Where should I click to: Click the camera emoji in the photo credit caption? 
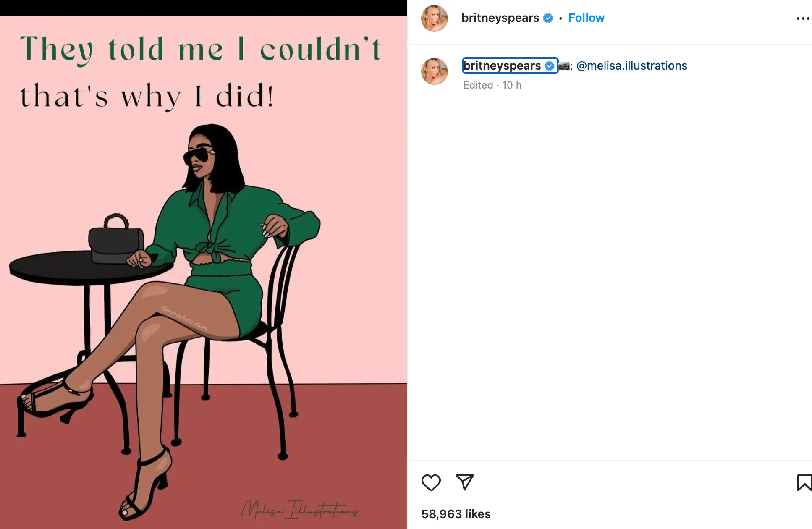pyautogui.click(x=564, y=65)
